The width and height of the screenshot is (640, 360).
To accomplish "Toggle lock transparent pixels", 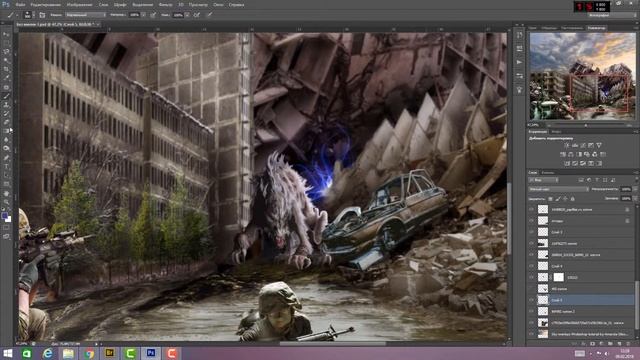I will 551,198.
